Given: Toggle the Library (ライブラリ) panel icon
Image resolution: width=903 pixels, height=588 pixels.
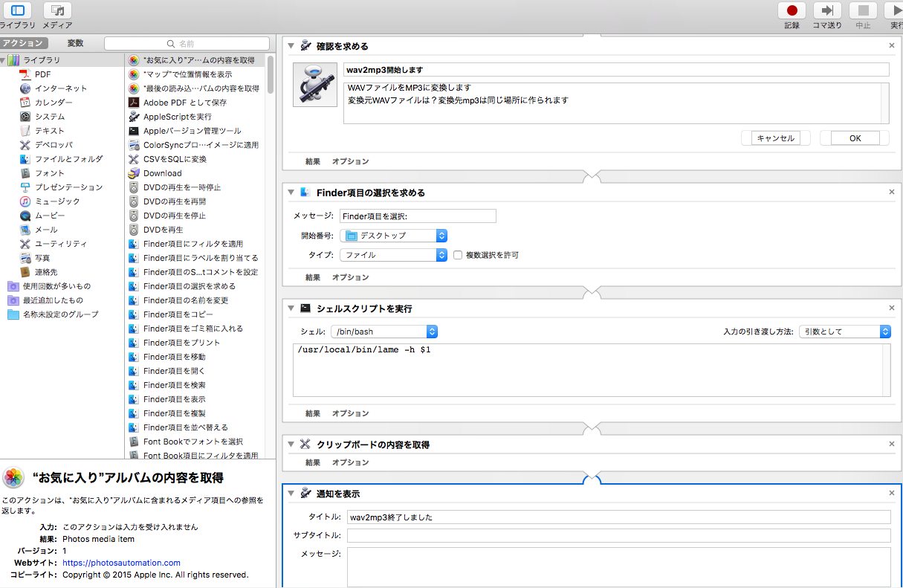Looking at the screenshot, I should tap(17, 11).
